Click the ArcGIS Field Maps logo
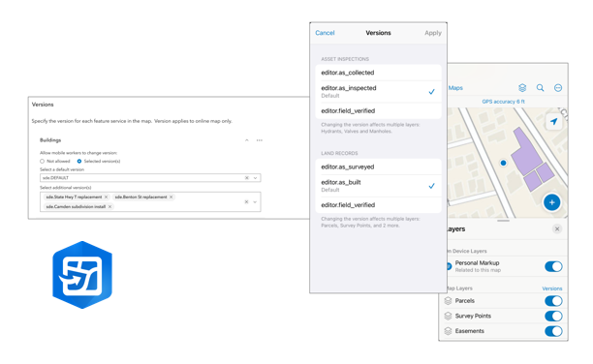Screen dimensions: 593x364 82,275
